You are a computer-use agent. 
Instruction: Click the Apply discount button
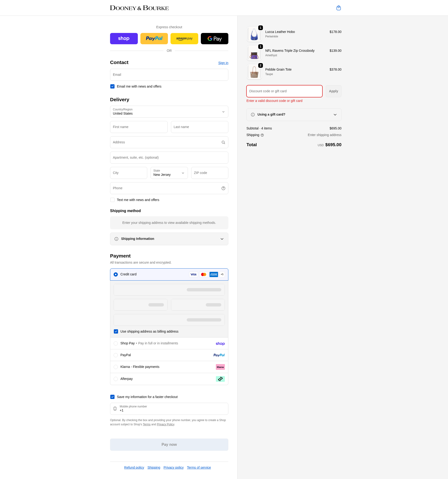coord(333,91)
